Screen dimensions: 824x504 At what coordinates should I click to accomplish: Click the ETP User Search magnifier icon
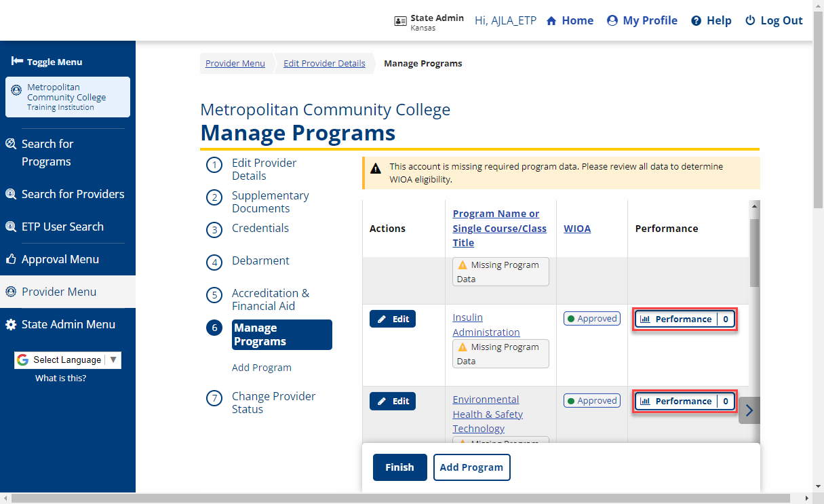point(11,227)
